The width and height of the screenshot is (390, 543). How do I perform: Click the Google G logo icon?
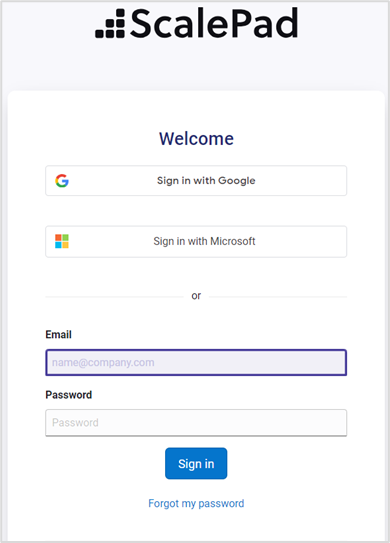pyautogui.click(x=62, y=181)
